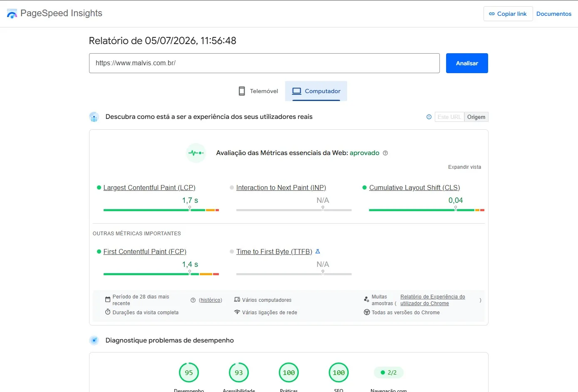Click the FCP value 1,4 s
Screen dimensions: 578x392
click(x=190, y=264)
